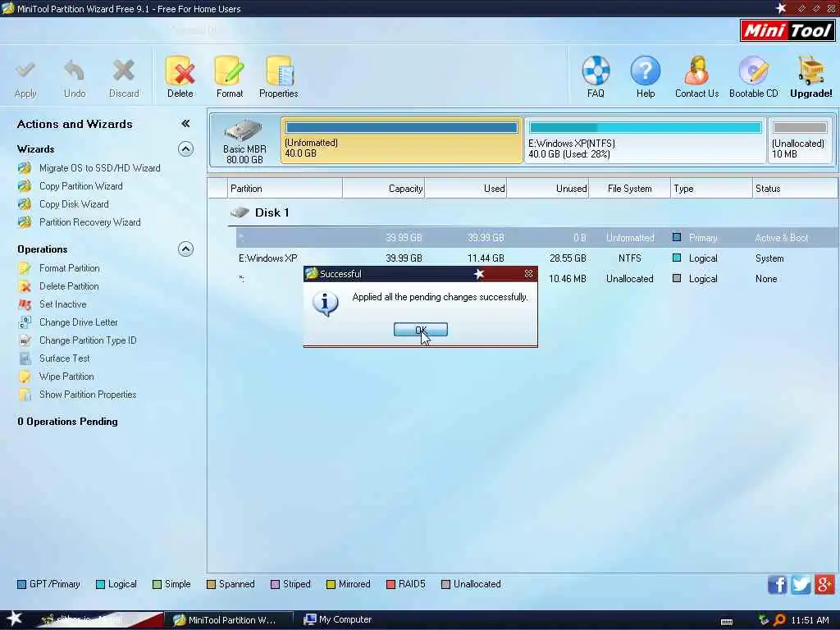Click the Discard toolbar icon
This screenshot has width=840, height=630.
tap(124, 71)
